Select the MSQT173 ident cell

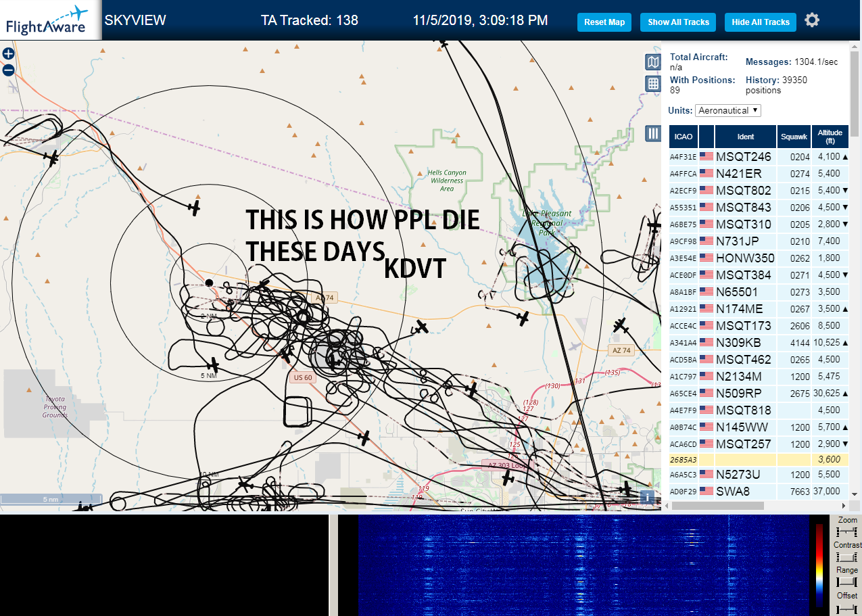pyautogui.click(x=746, y=325)
